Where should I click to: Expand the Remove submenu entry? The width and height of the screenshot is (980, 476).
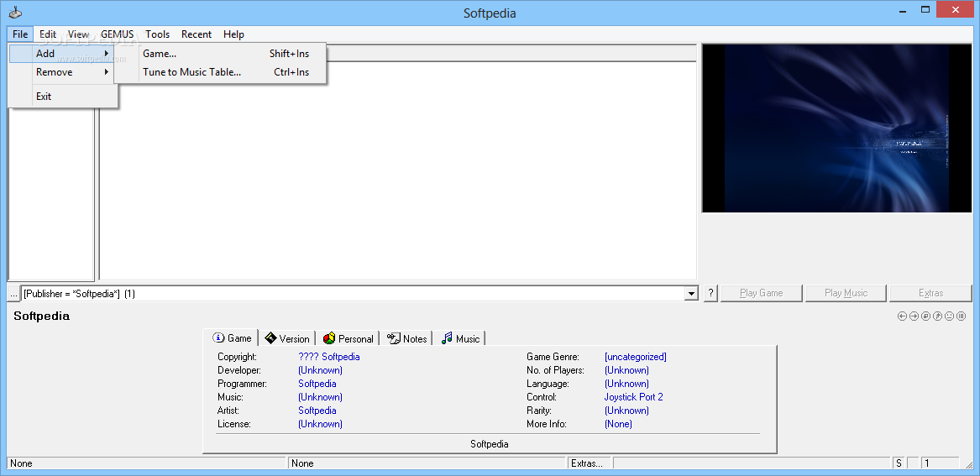(61, 72)
